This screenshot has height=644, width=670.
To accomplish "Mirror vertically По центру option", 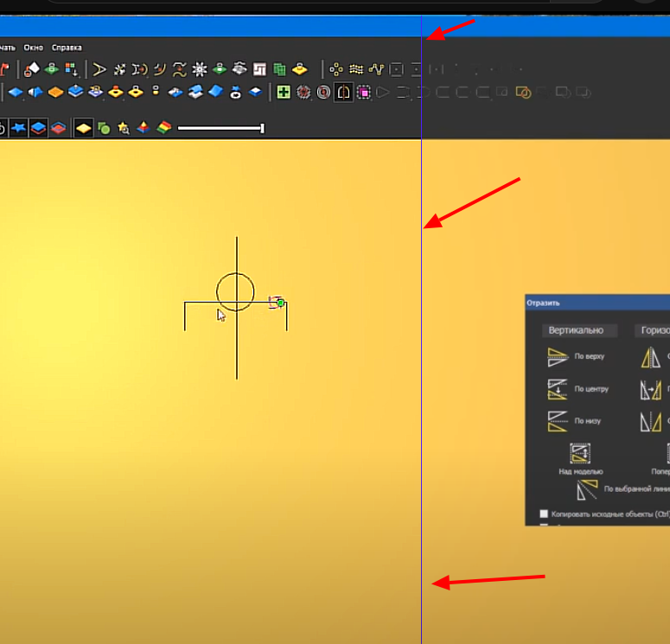I will click(x=578, y=389).
